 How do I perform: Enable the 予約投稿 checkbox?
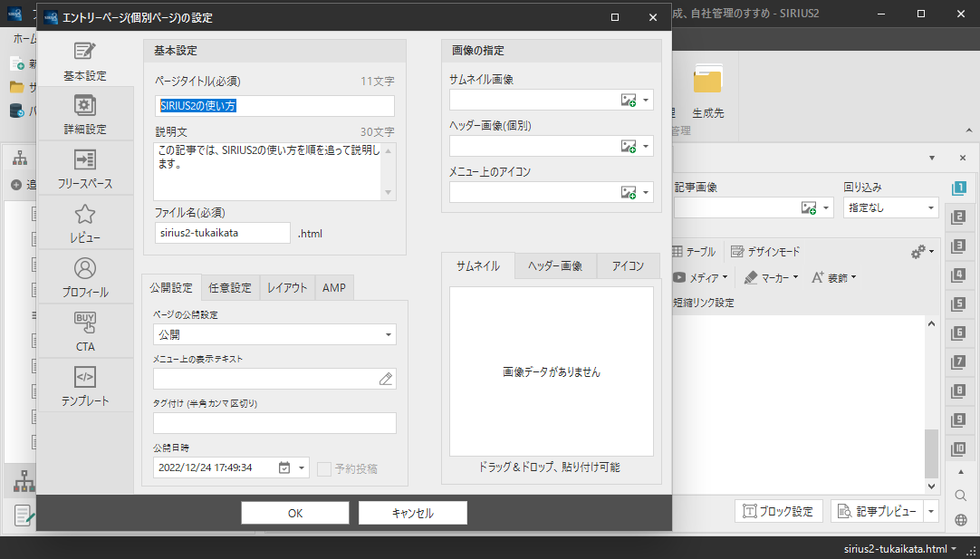coord(324,468)
